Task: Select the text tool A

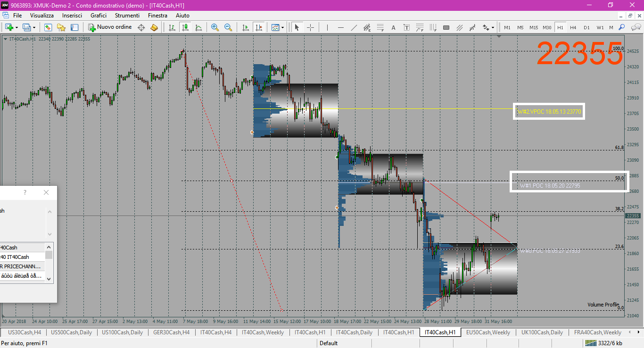Action: [393, 27]
